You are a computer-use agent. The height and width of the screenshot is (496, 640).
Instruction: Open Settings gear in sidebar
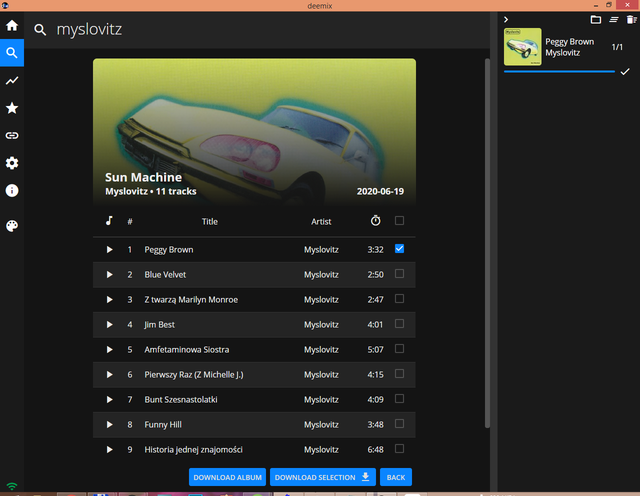(x=12, y=163)
